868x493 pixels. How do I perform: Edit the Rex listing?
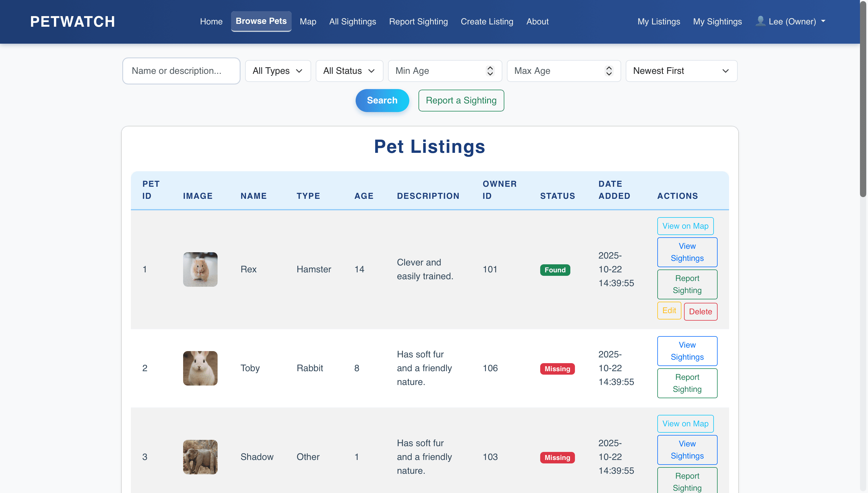(x=669, y=311)
